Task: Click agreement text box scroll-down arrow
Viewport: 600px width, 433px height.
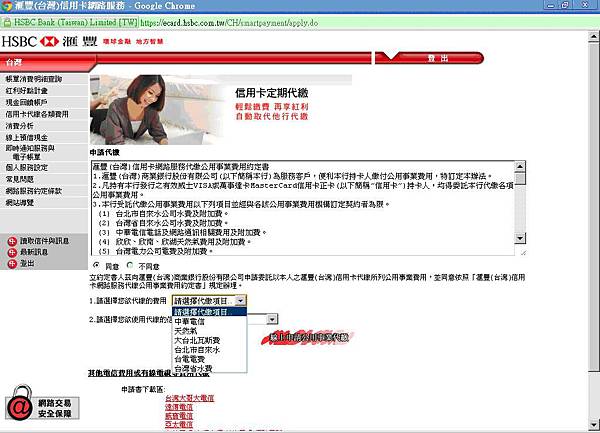Action: [520, 238]
